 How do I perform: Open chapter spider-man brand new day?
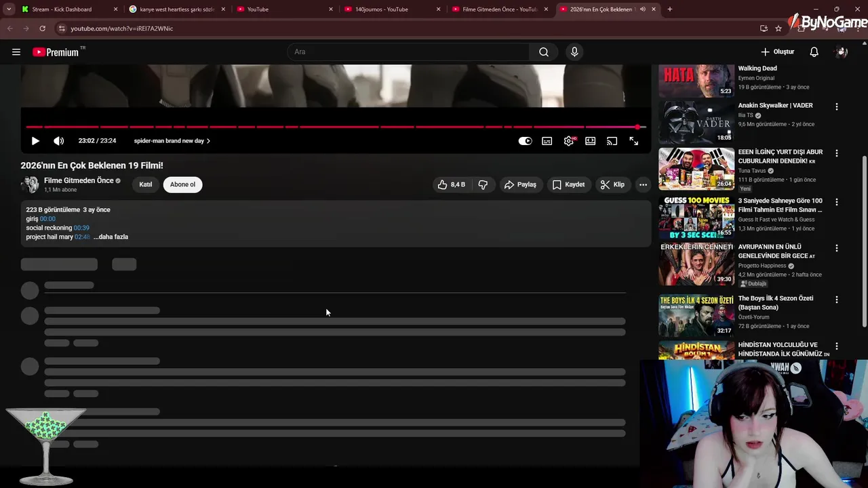[172, 141]
